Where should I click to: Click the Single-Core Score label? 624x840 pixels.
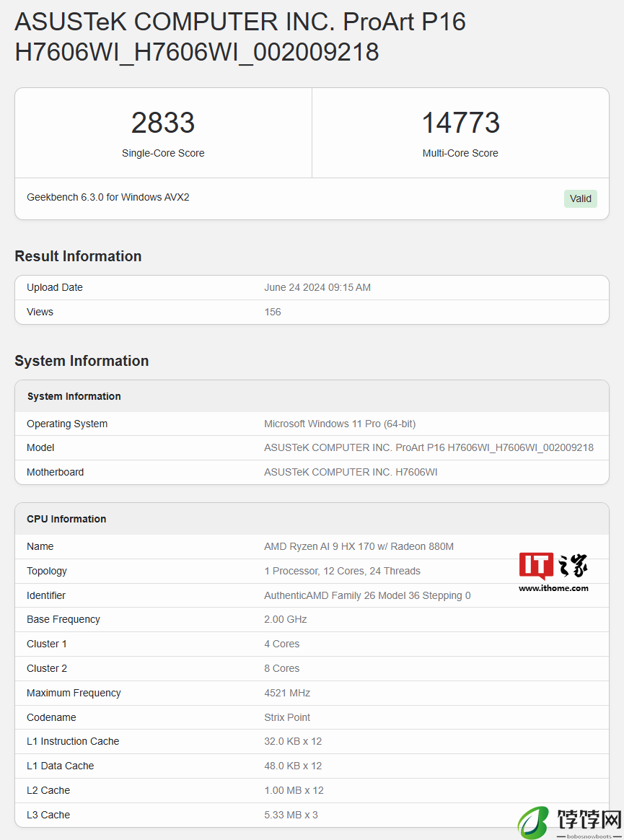click(163, 153)
